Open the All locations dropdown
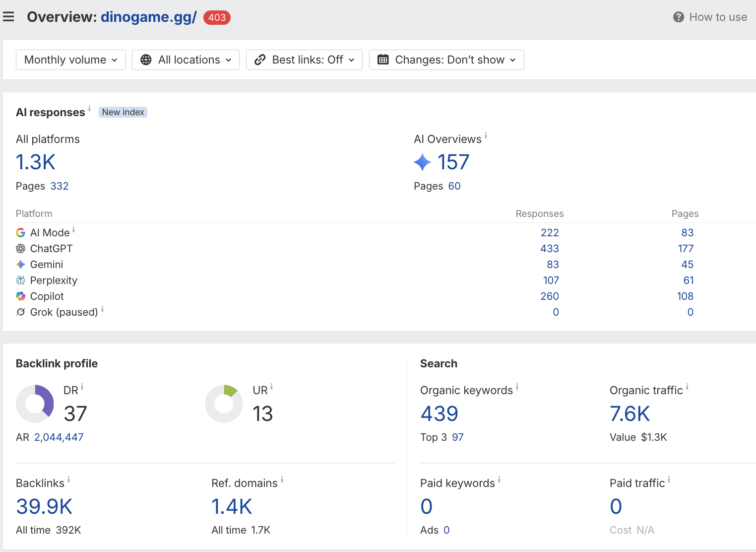The image size is (756, 552). pos(186,60)
